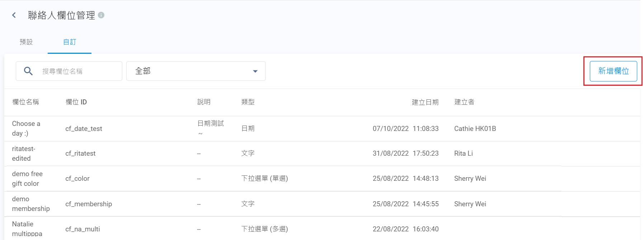This screenshot has width=644, height=240.
Task: Click the 新增欄位 button
Action: pyautogui.click(x=613, y=71)
